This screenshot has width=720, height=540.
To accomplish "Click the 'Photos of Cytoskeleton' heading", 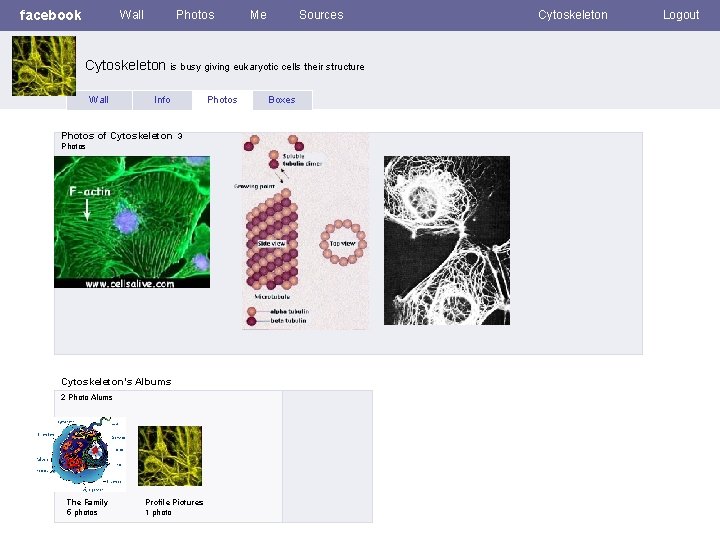I will click(x=122, y=136).
